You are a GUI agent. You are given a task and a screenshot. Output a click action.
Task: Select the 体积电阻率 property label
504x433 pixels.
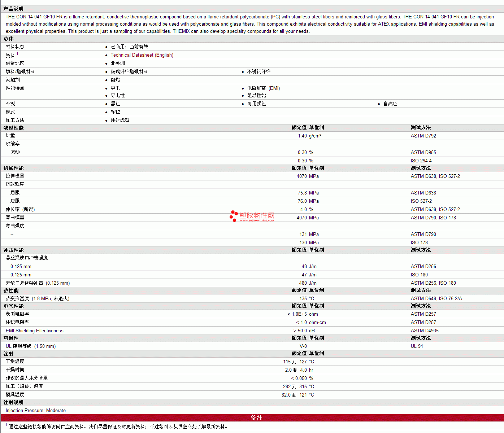coord(17,322)
